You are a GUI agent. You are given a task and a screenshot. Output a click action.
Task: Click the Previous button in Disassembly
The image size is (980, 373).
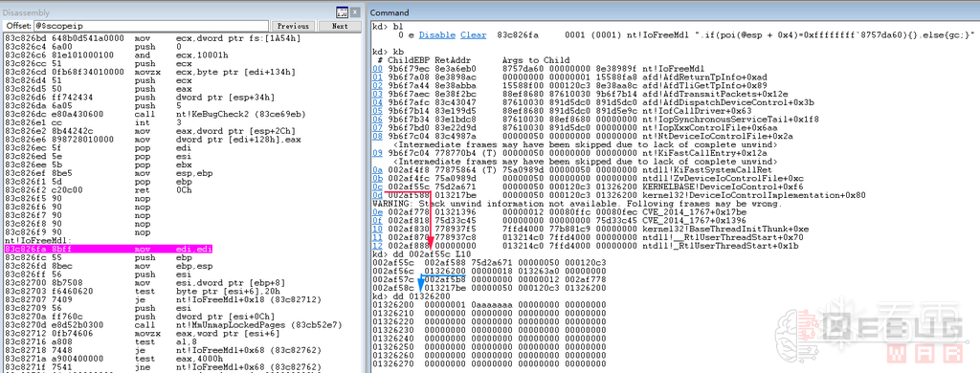294,26
